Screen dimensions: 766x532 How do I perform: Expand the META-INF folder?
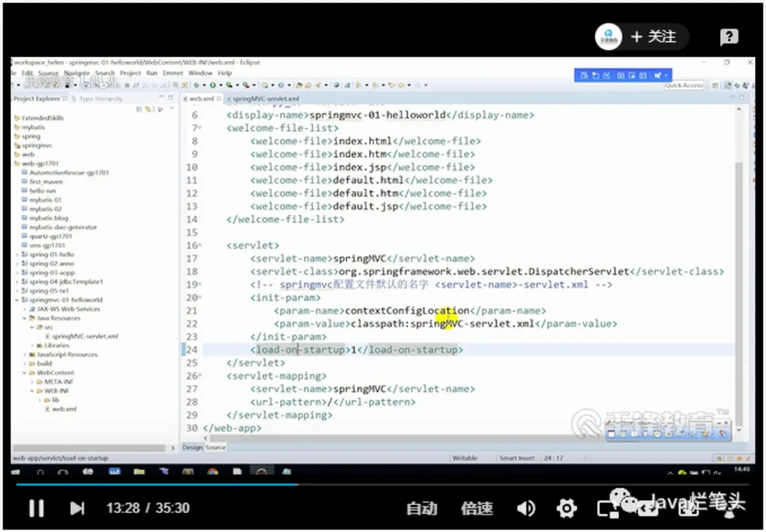tap(32, 381)
